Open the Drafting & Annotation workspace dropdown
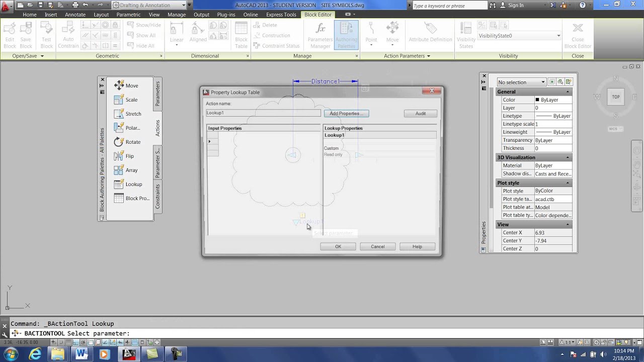 pyautogui.click(x=183, y=5)
